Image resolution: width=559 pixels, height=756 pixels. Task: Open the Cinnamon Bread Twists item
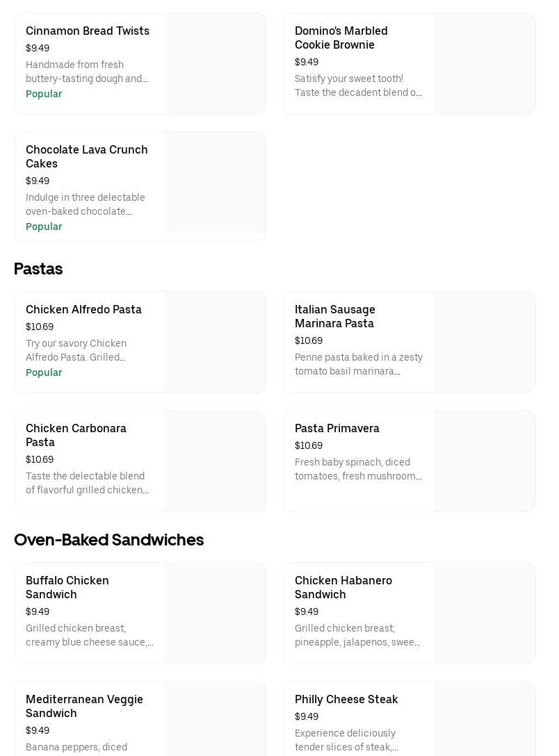(x=88, y=31)
